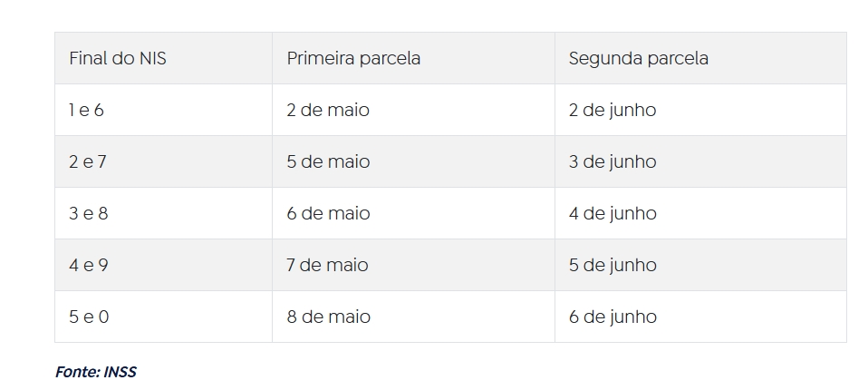
Task: Click the "Segunda parcela" column header
Action: 638,59
